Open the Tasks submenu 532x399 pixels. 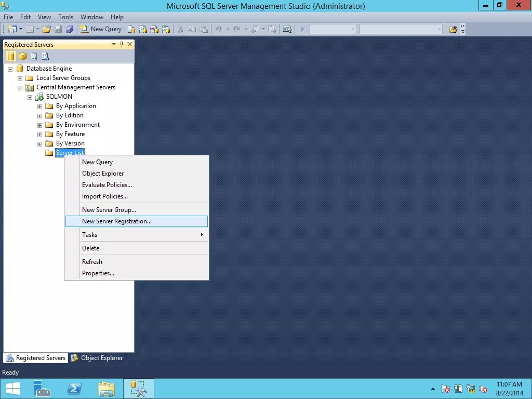137,235
